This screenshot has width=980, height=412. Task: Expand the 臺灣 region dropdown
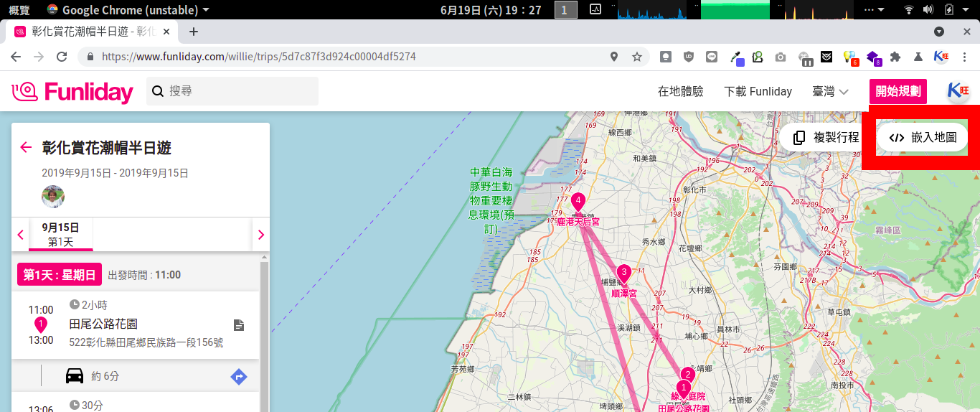click(x=830, y=92)
